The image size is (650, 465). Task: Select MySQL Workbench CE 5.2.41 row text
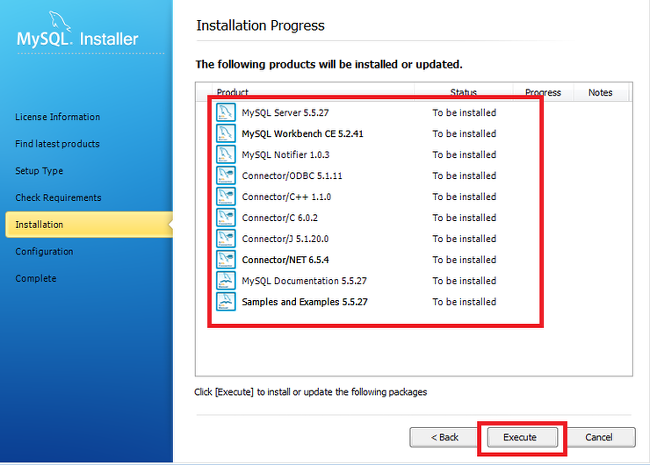click(x=303, y=134)
